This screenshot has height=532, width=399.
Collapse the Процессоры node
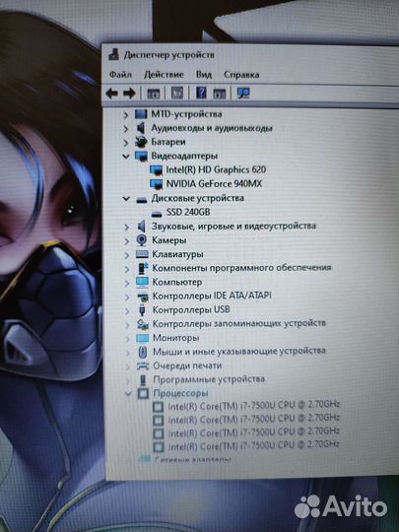pyautogui.click(x=128, y=394)
